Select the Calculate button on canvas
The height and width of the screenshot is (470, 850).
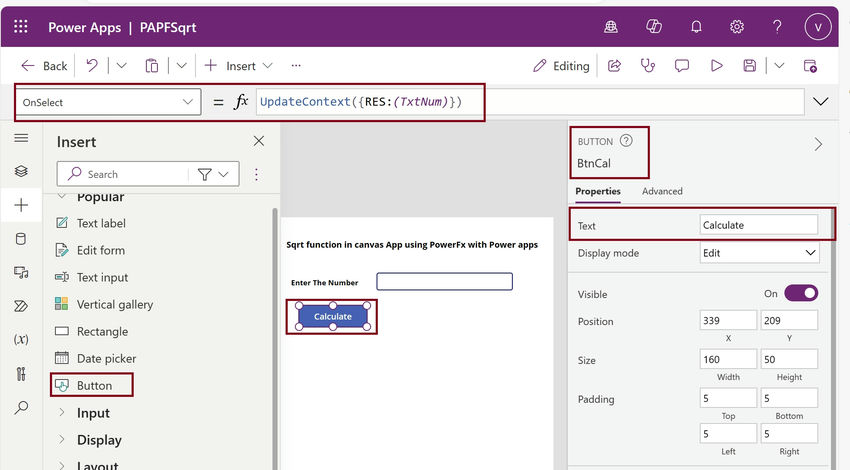click(333, 316)
